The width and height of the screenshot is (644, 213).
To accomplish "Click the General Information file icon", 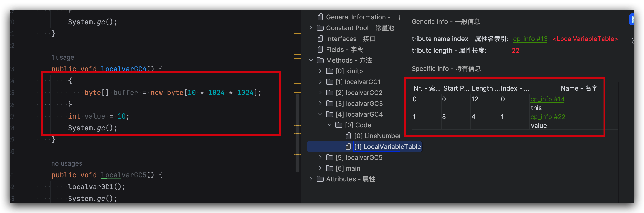I will 320,17.
